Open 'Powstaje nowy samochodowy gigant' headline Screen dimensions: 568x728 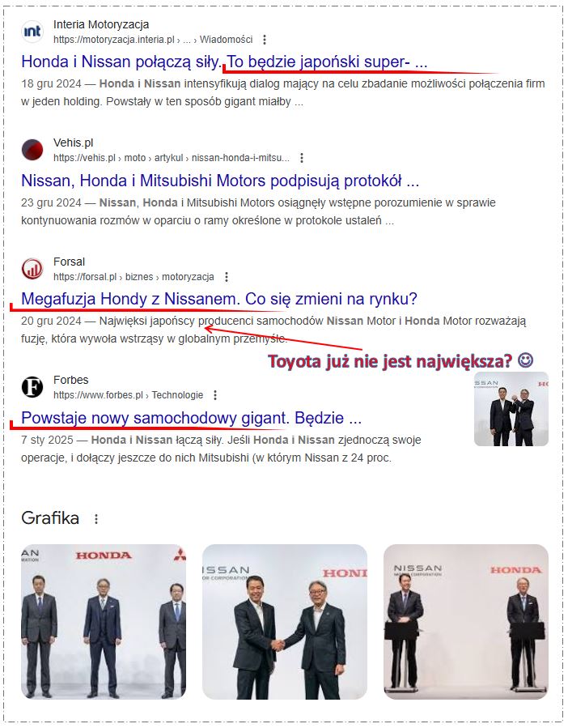[x=191, y=417]
